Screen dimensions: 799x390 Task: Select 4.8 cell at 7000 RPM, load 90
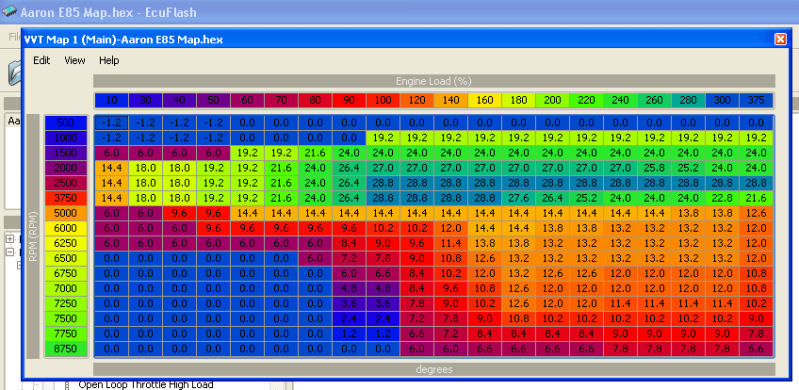tap(349, 289)
